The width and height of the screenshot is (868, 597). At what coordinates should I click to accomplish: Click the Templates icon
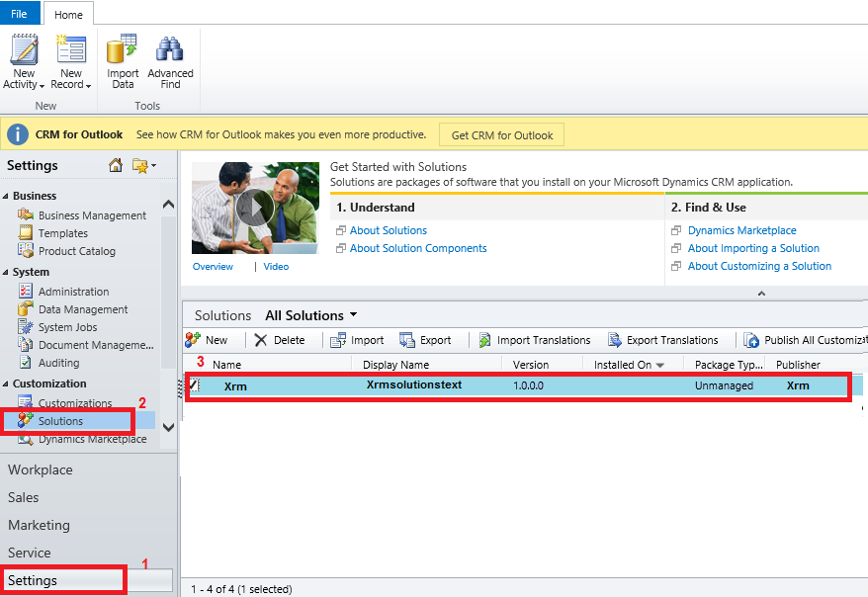[26, 232]
